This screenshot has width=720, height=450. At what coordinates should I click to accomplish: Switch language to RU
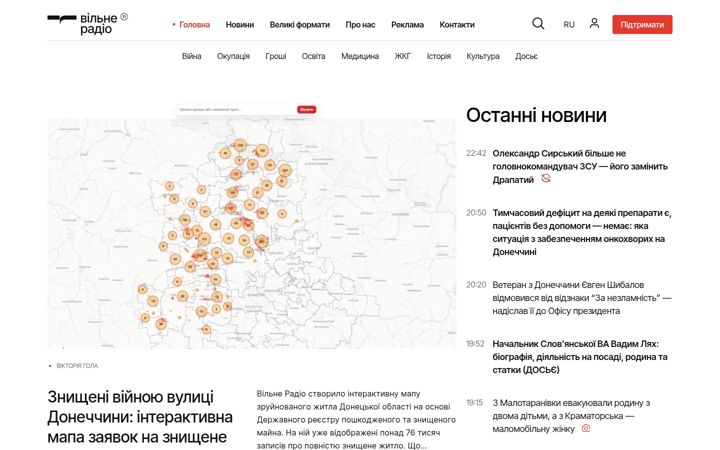[569, 25]
